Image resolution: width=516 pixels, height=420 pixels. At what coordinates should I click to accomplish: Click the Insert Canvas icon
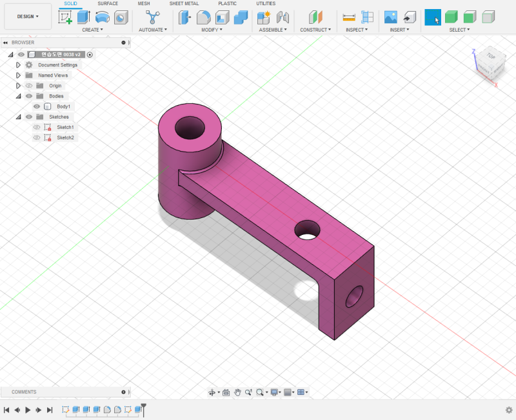(x=390, y=16)
